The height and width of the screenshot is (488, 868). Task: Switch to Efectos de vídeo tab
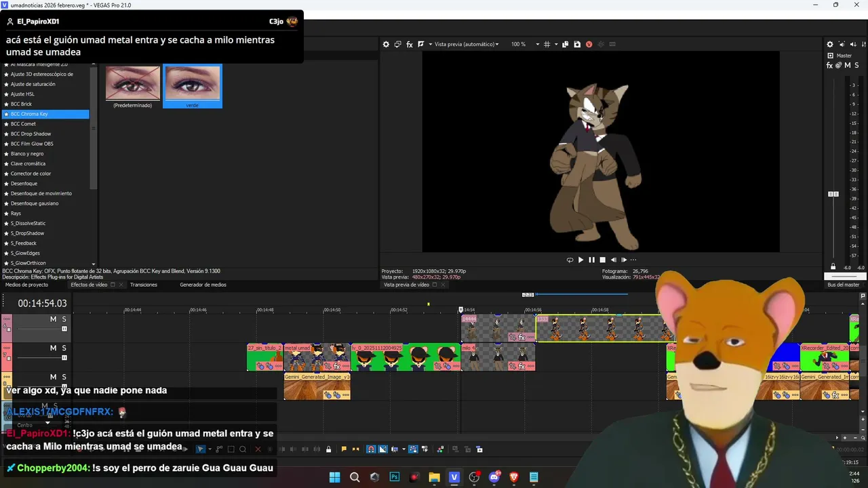click(x=89, y=285)
